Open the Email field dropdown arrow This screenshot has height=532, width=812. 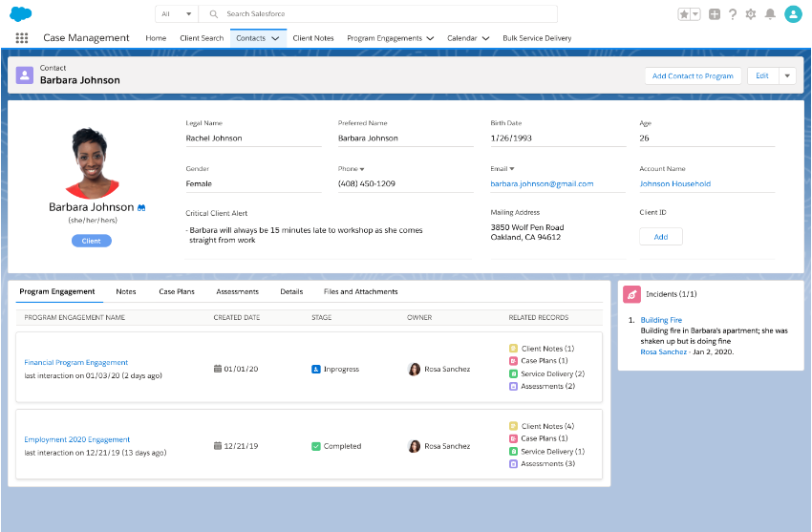coord(512,169)
